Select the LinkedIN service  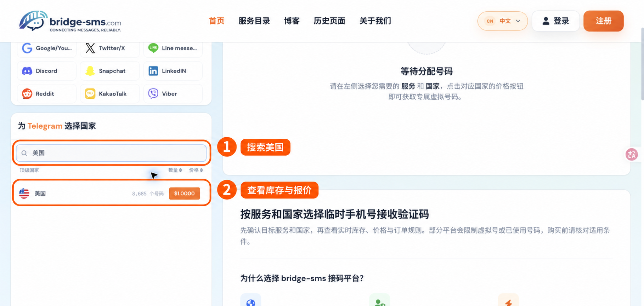click(173, 71)
